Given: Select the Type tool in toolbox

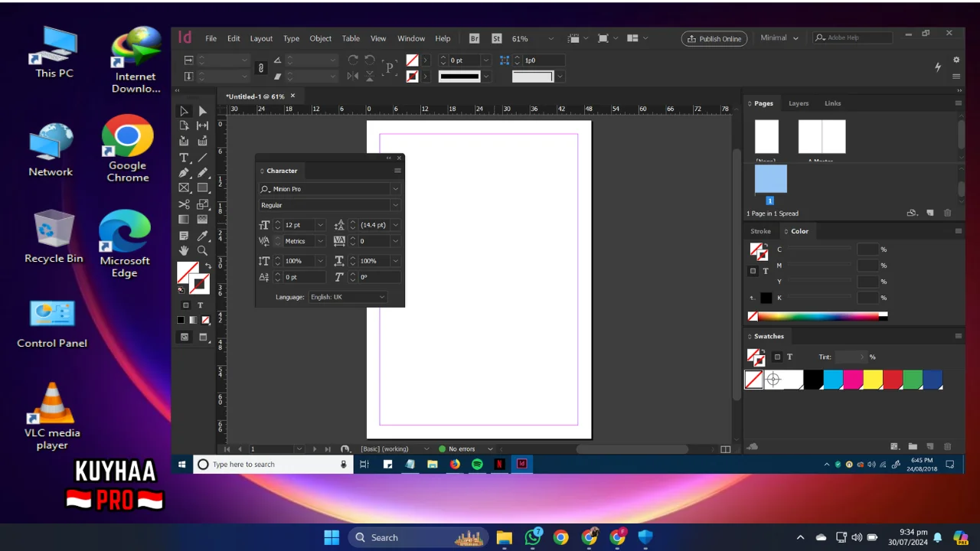Looking at the screenshot, I should [184, 158].
